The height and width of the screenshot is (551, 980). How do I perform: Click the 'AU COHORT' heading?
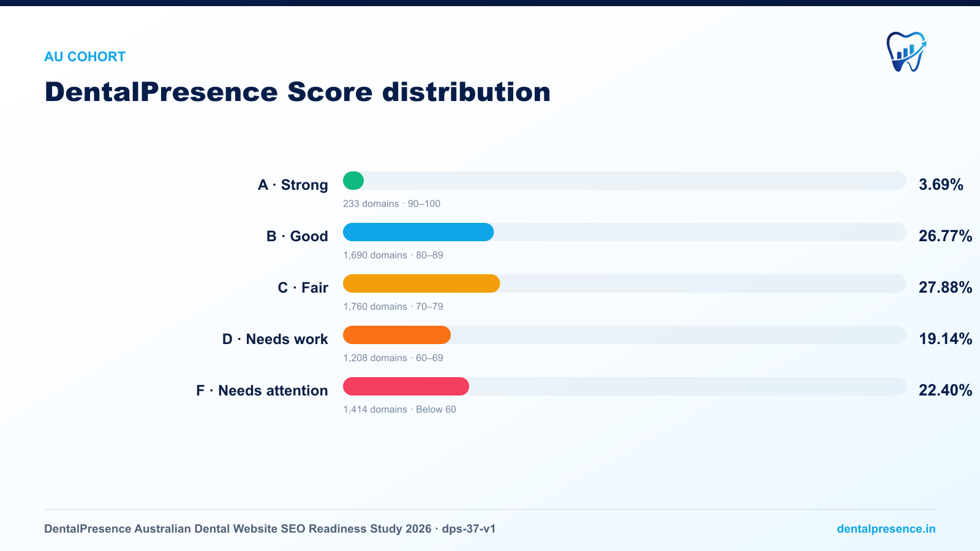point(85,57)
